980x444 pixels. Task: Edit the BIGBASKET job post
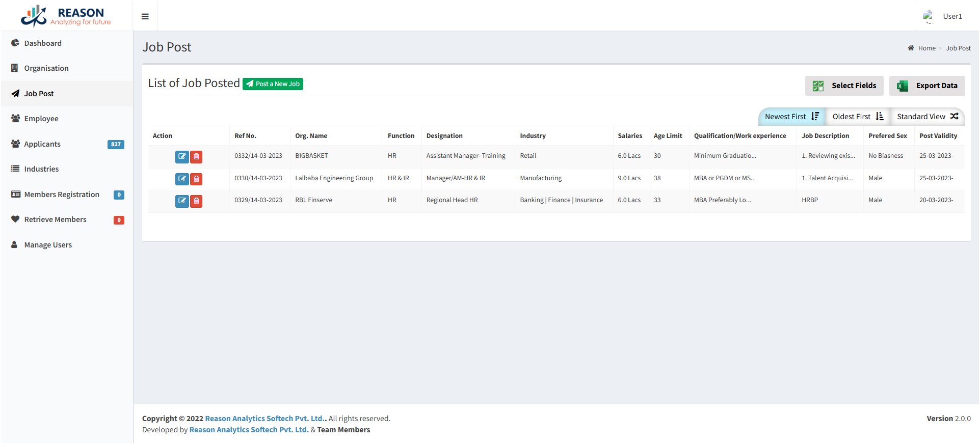(x=182, y=157)
